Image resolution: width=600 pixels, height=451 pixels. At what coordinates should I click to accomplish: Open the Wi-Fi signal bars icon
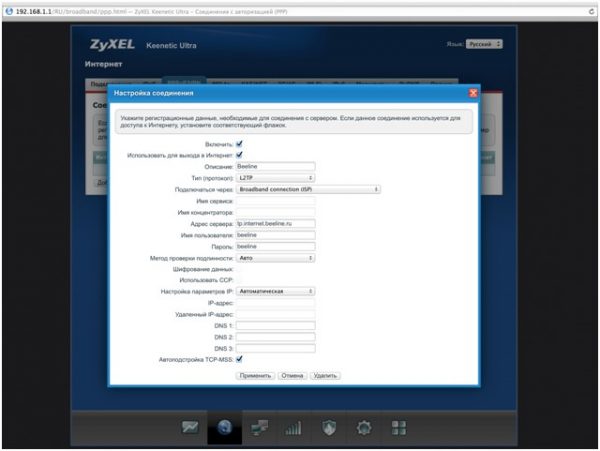coord(293,428)
